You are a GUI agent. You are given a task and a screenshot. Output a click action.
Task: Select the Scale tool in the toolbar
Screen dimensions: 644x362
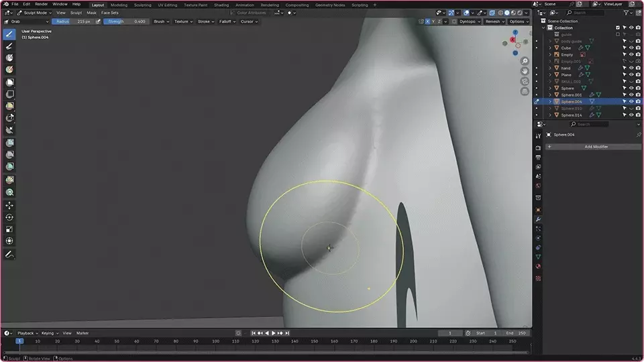[9, 229]
